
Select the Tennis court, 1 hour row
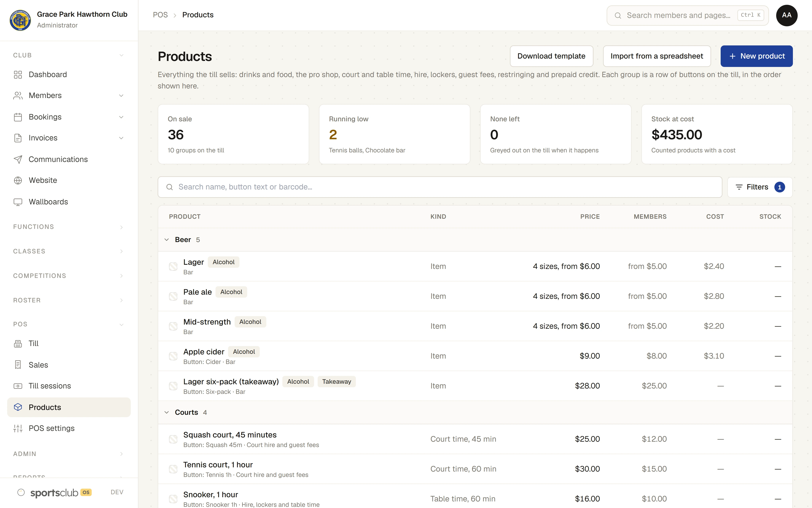[475, 469]
